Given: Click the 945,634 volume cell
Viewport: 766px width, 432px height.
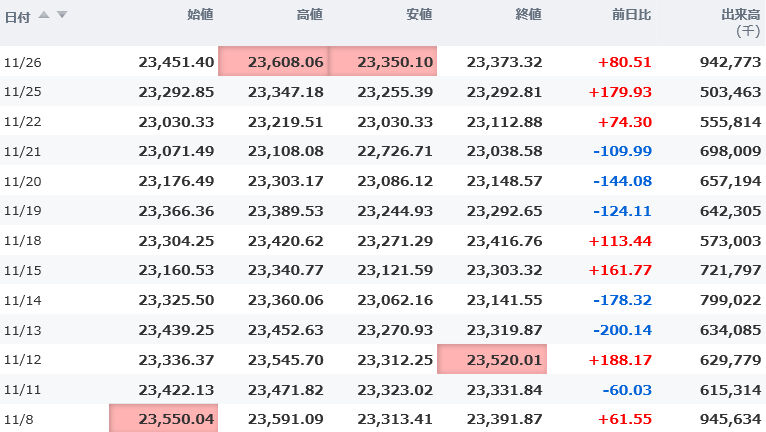Looking at the screenshot, I should [727, 419].
